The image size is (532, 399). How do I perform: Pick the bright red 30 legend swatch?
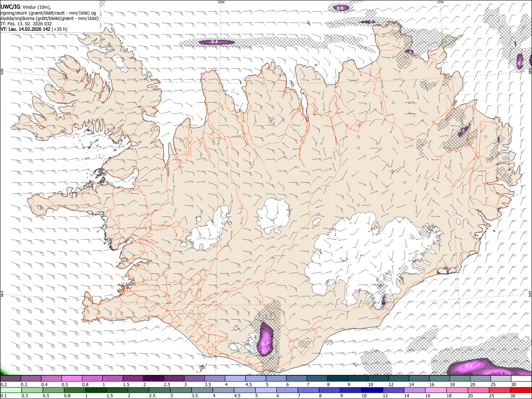(520, 390)
